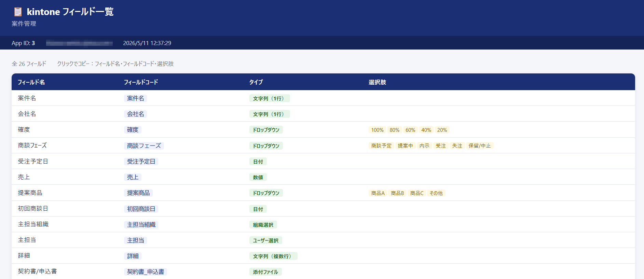This screenshot has width=644, height=279.
Task: Click the '選択肢' column header
Action: (x=377, y=82)
